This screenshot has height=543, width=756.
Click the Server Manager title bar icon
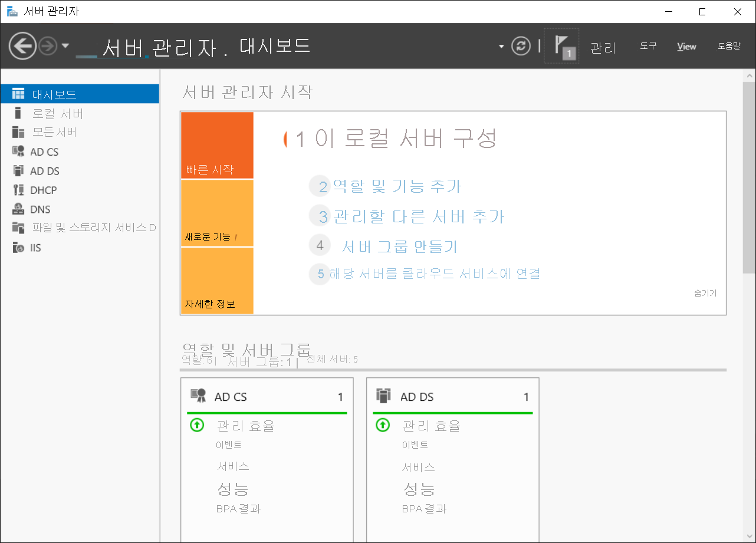click(12, 11)
